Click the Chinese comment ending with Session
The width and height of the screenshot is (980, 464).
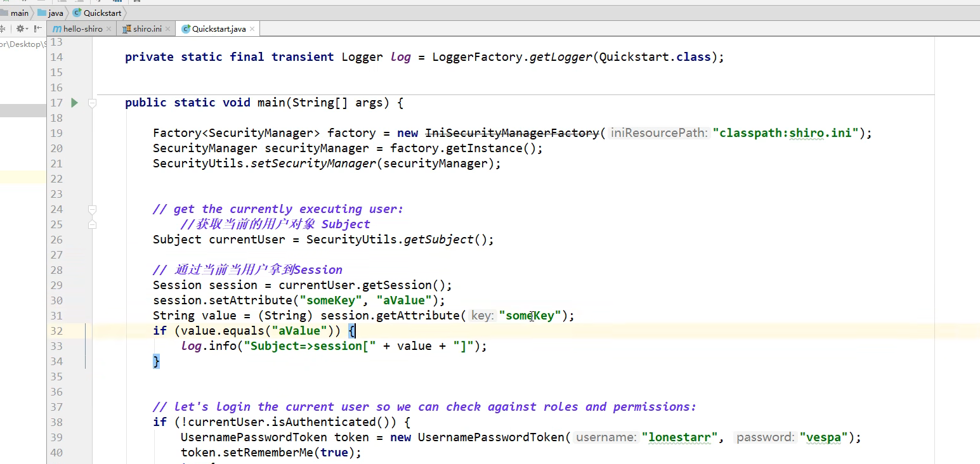(x=247, y=270)
